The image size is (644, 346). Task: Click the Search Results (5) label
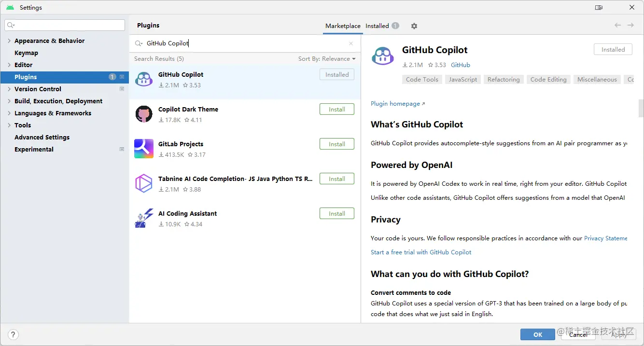point(159,59)
